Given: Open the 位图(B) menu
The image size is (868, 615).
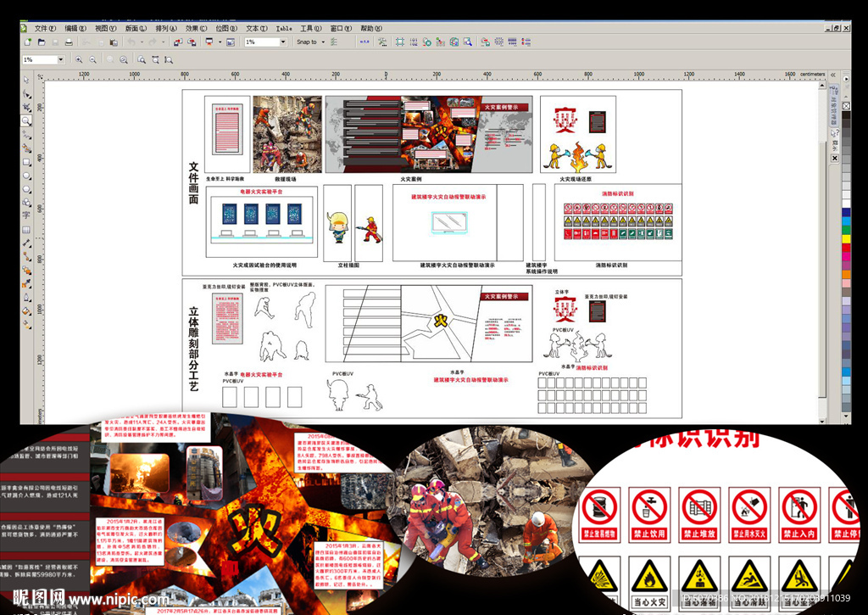Looking at the screenshot, I should point(226,28).
